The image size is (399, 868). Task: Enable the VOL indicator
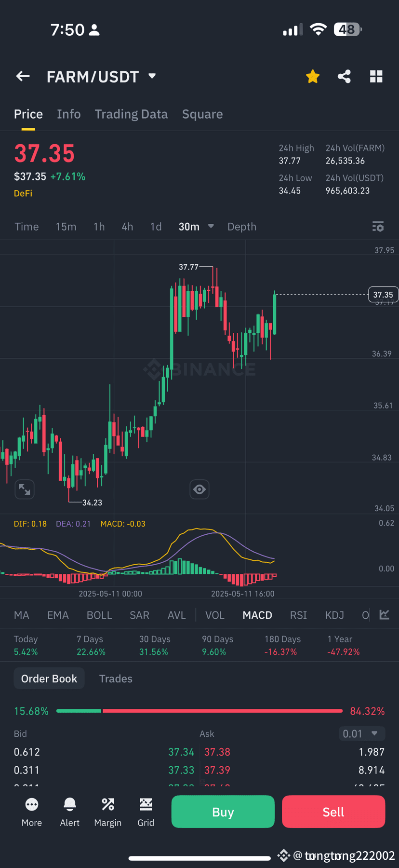pos(215,615)
